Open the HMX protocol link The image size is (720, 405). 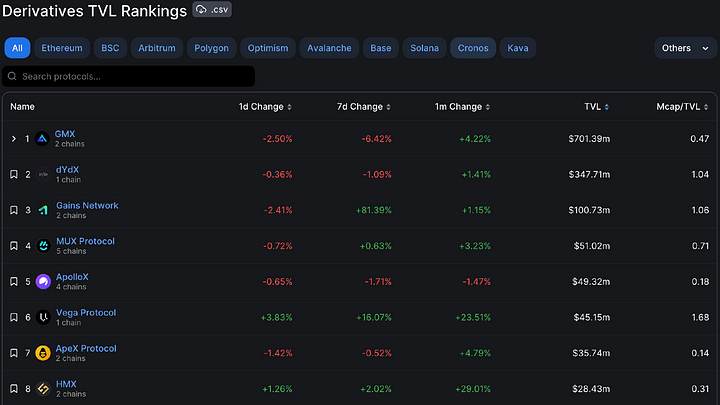point(66,384)
